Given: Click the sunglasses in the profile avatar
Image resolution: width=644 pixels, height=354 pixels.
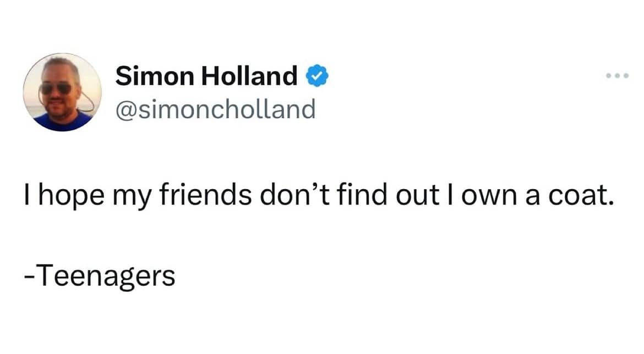Looking at the screenshot, I should click(56, 88).
